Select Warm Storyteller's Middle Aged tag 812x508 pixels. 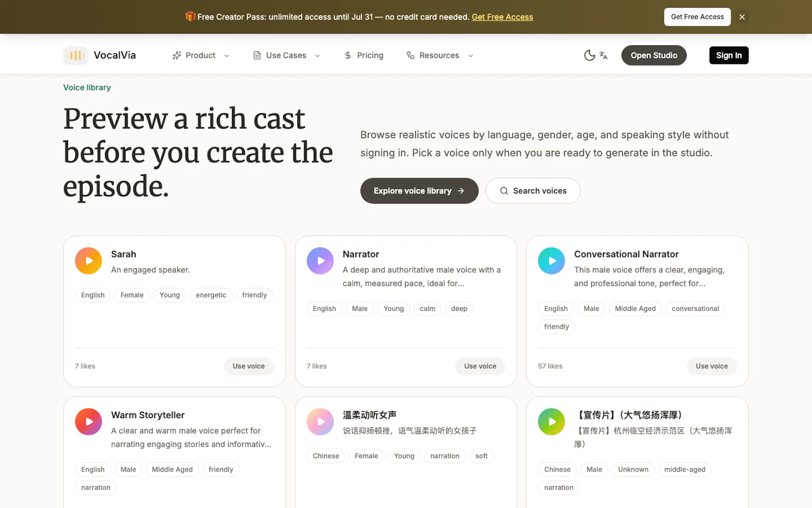click(x=172, y=470)
